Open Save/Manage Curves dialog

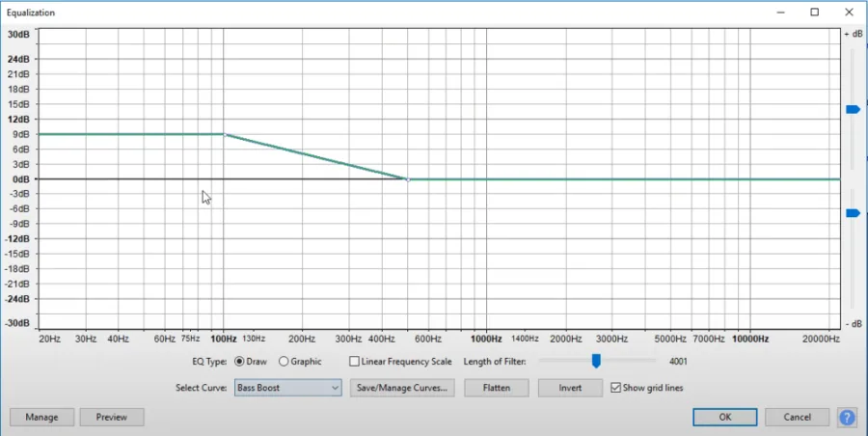[402, 388]
